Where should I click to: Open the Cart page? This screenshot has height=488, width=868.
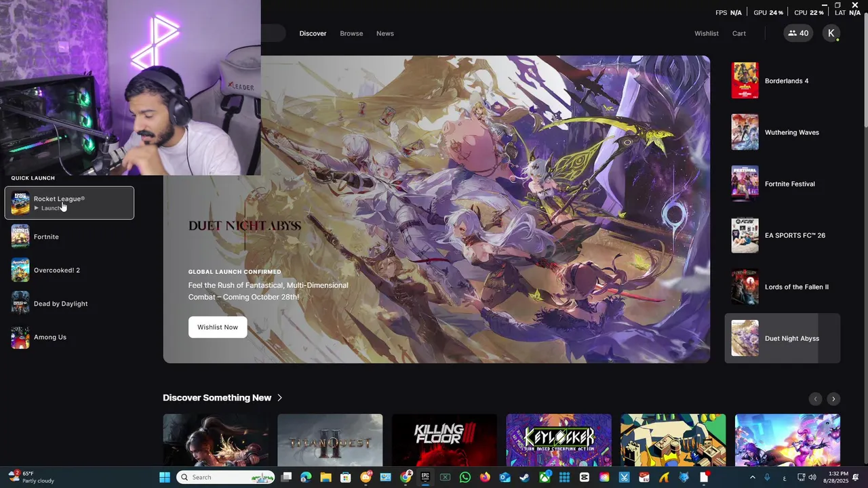coord(739,33)
